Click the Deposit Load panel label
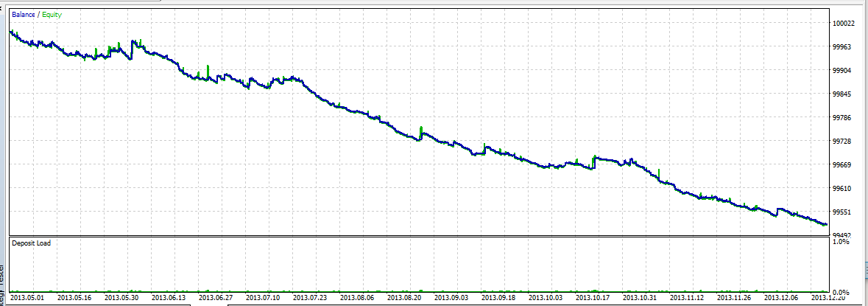Image resolution: width=868 pixels, height=306 pixels. pyautogui.click(x=31, y=243)
